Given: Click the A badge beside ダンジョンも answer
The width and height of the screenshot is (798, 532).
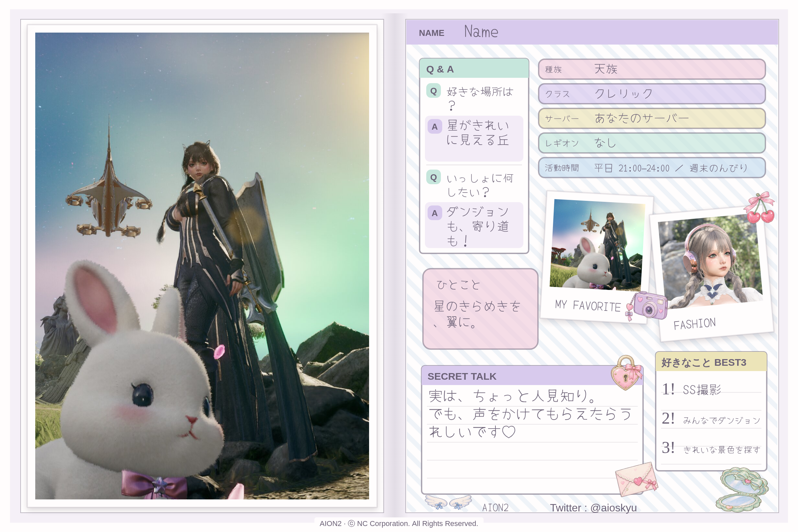Looking at the screenshot, I should (x=434, y=213).
